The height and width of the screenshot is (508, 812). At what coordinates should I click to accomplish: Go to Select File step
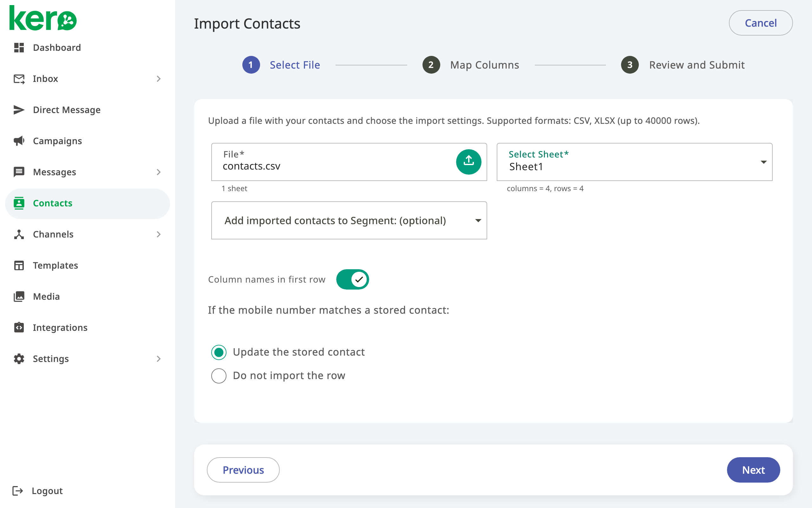coord(281,64)
